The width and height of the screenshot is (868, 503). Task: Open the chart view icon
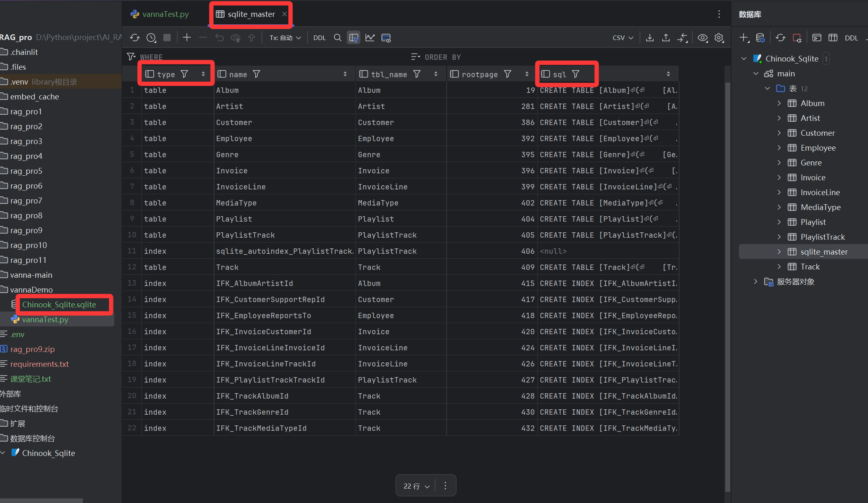click(x=370, y=38)
